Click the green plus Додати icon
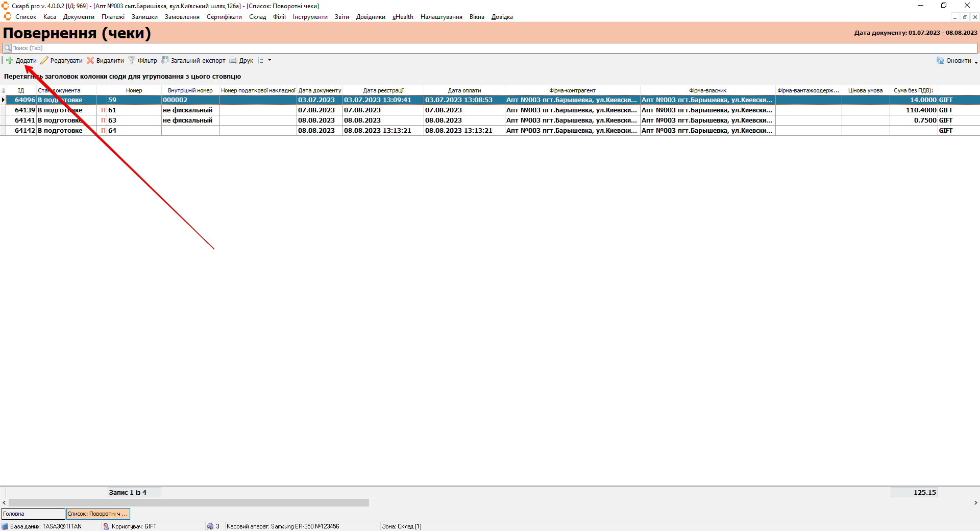 click(10, 61)
